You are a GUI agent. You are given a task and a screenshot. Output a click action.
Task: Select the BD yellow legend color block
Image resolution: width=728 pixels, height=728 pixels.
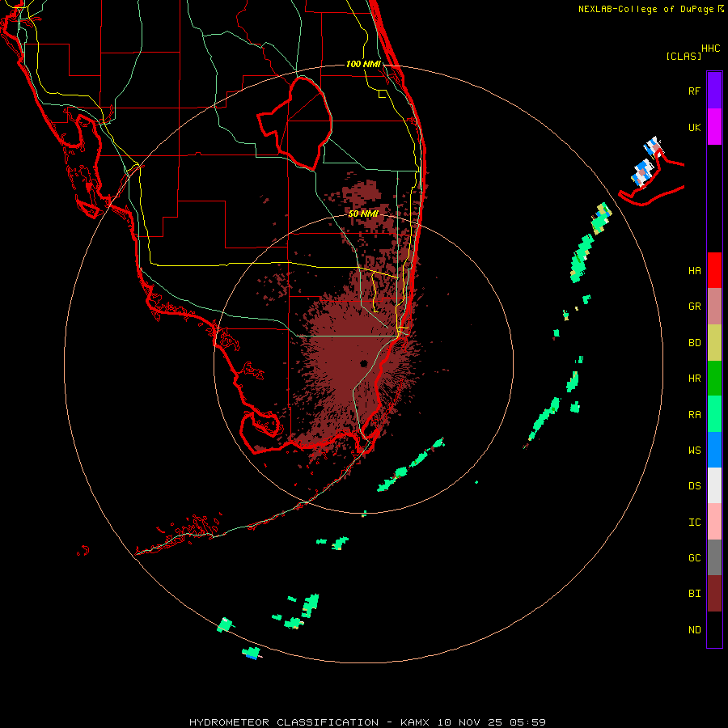point(714,342)
